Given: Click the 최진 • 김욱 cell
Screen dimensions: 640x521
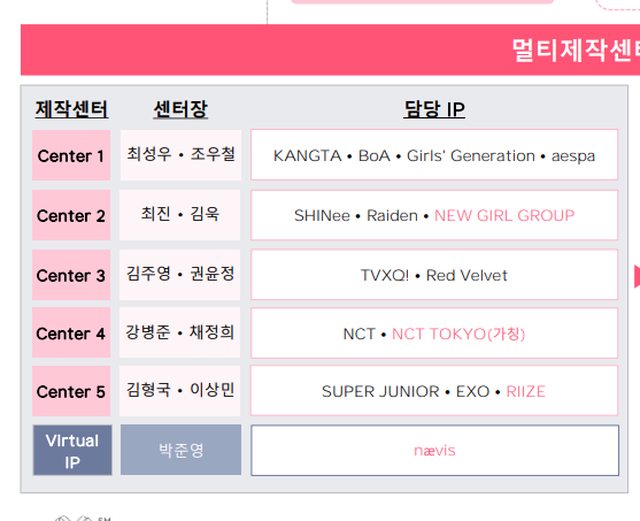Looking at the screenshot, I should pos(181,215).
